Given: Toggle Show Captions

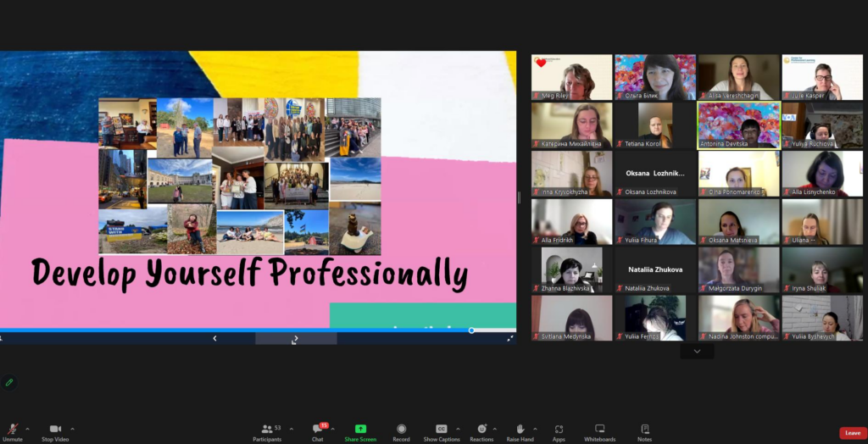Looking at the screenshot, I should coord(441,429).
